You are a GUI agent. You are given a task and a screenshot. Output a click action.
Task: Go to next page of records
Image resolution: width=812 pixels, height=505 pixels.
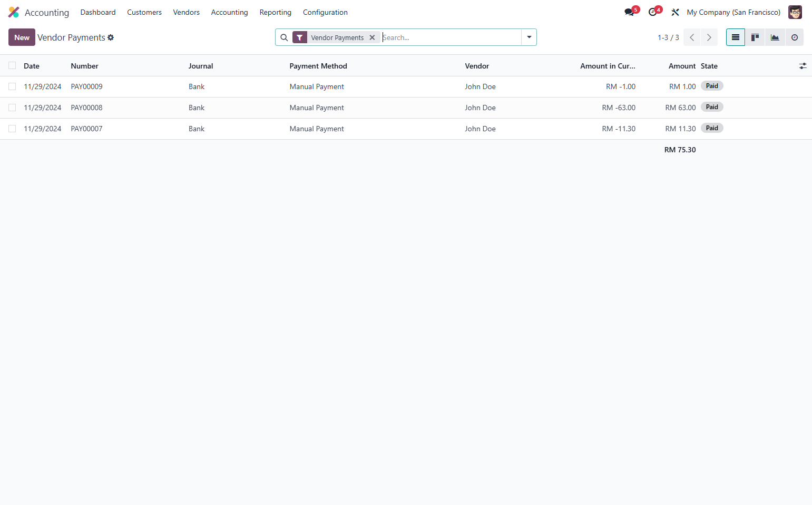pyautogui.click(x=709, y=37)
